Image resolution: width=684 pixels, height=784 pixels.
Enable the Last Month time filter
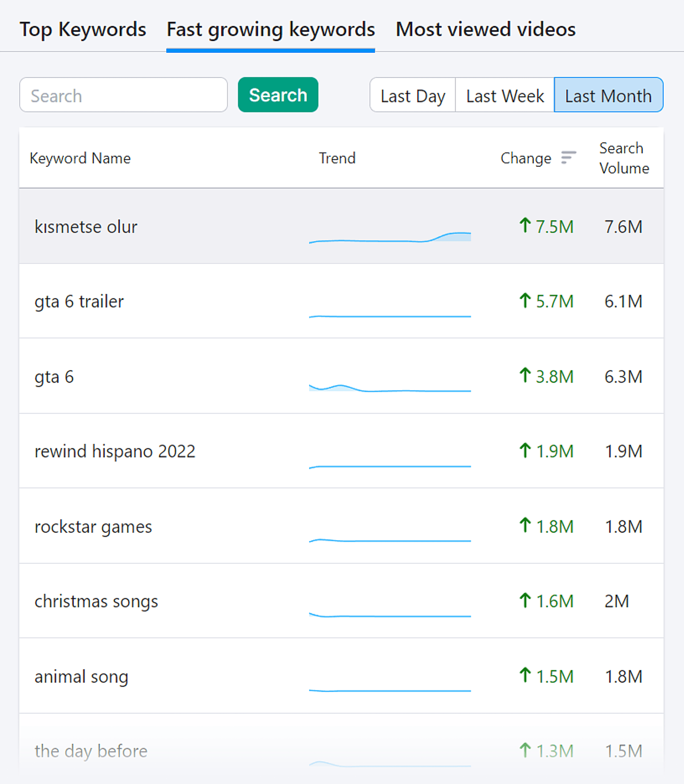coord(608,95)
